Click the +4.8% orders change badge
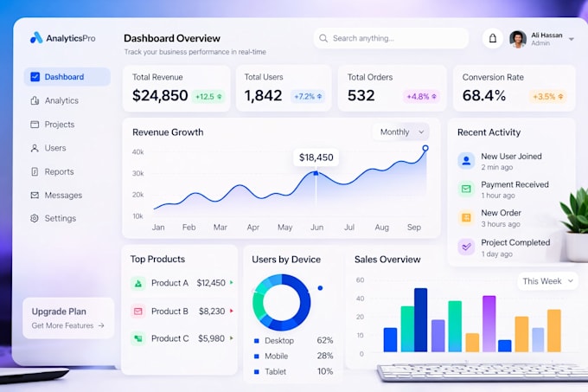This screenshot has height=392, width=588. 421,96
